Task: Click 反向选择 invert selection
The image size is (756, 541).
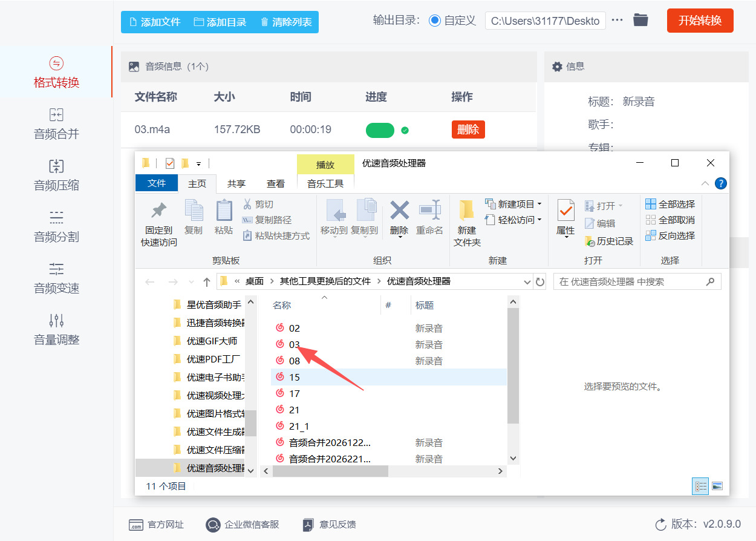Action: tap(670, 236)
